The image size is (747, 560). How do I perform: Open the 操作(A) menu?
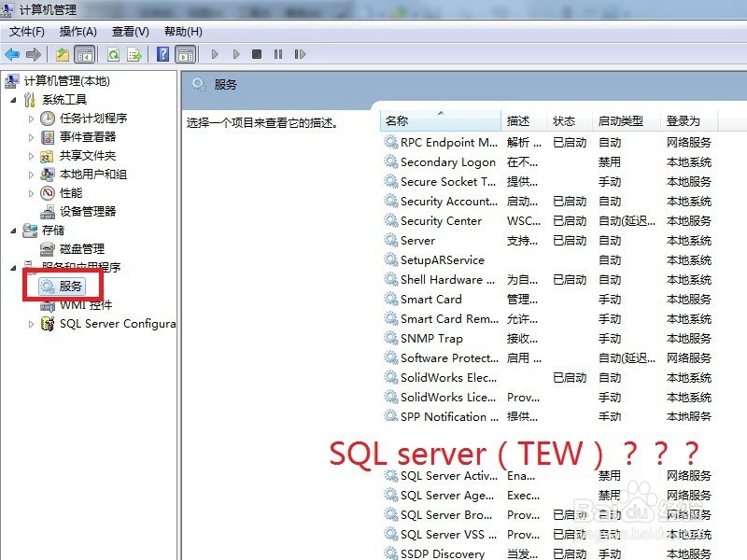[78, 32]
